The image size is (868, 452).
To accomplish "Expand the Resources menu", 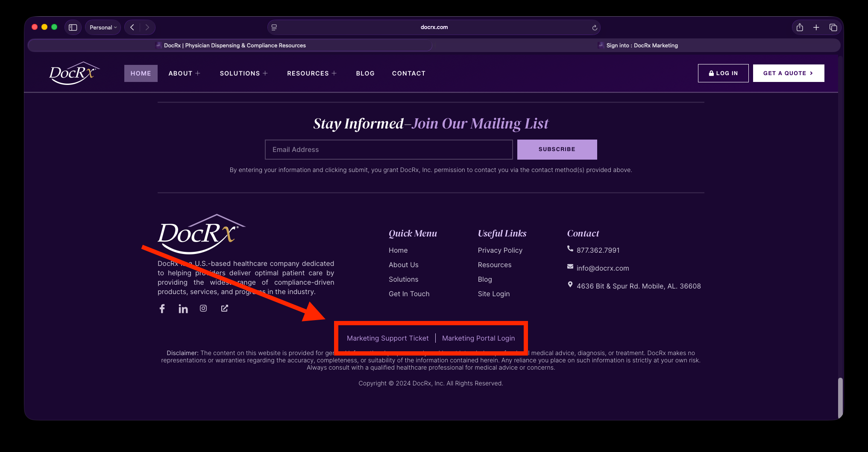I will (312, 73).
